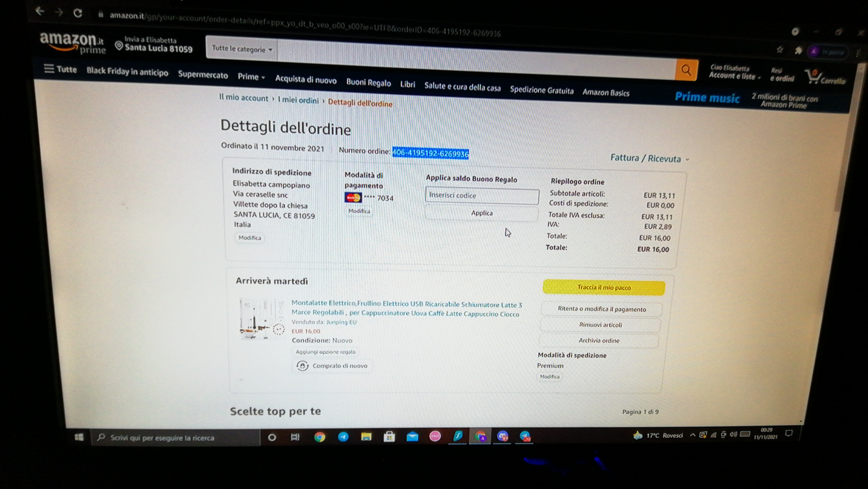Click the browser reload page icon
The image size is (868, 489).
(x=78, y=13)
